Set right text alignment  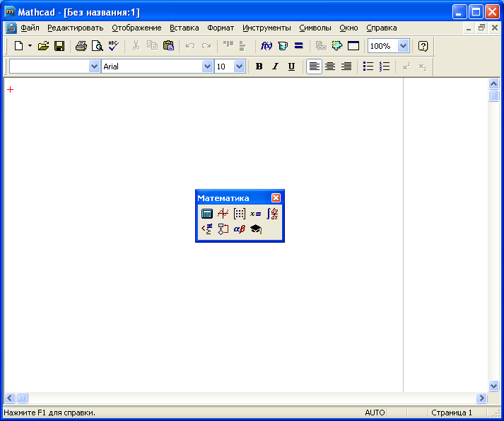346,67
